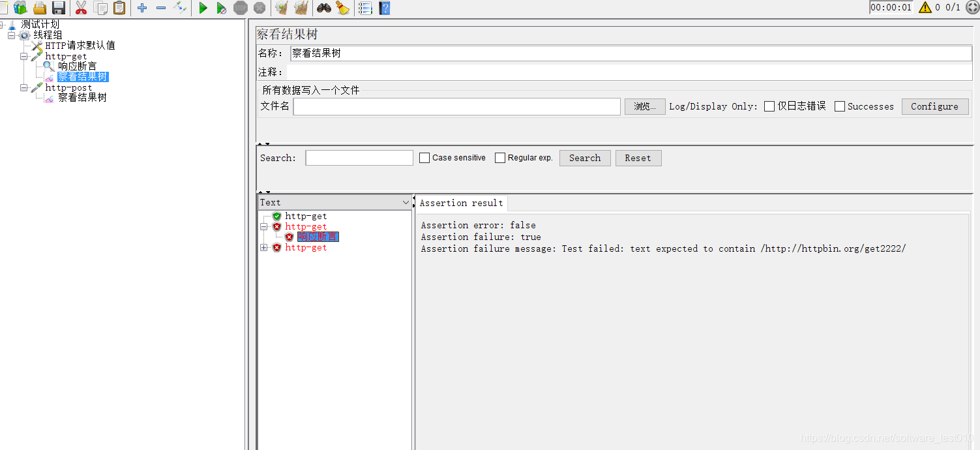Click the blue plus Add icon
Viewport: 980px width, 450px height.
(x=142, y=8)
